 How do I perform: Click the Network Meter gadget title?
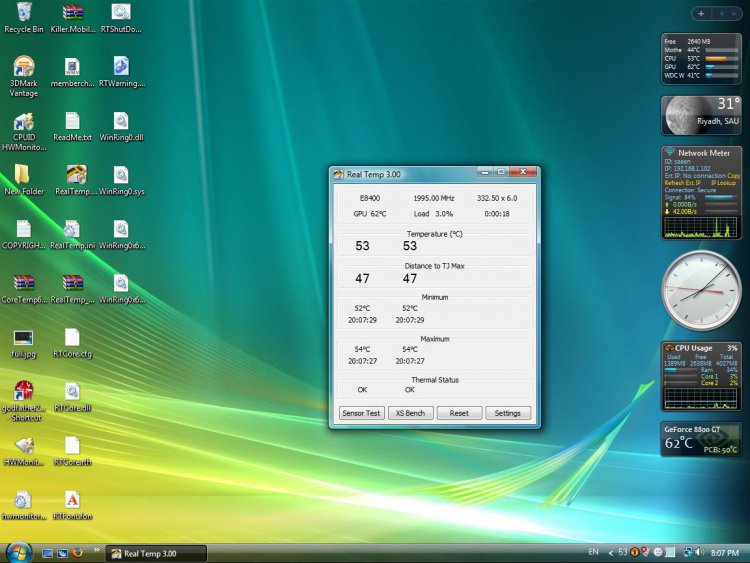[704, 153]
